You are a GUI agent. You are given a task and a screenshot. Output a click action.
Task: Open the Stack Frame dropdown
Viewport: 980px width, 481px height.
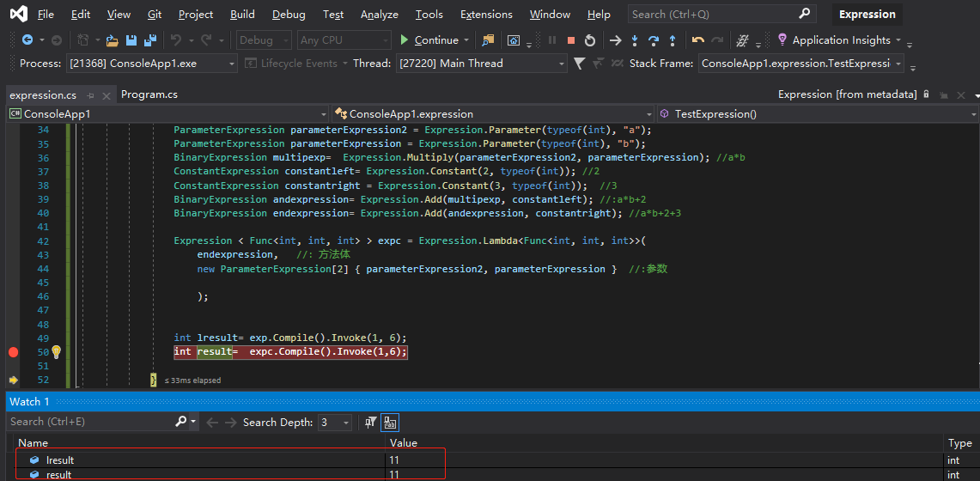(x=898, y=64)
